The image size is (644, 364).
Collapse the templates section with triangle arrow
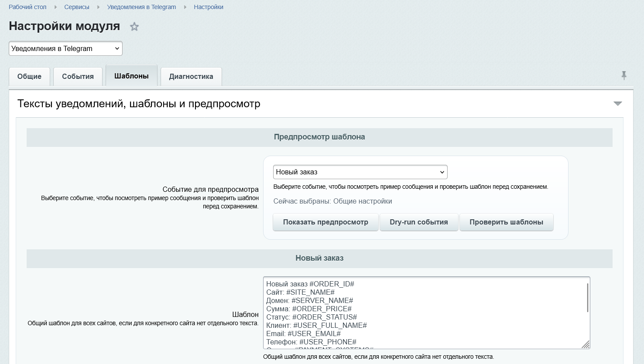point(618,104)
